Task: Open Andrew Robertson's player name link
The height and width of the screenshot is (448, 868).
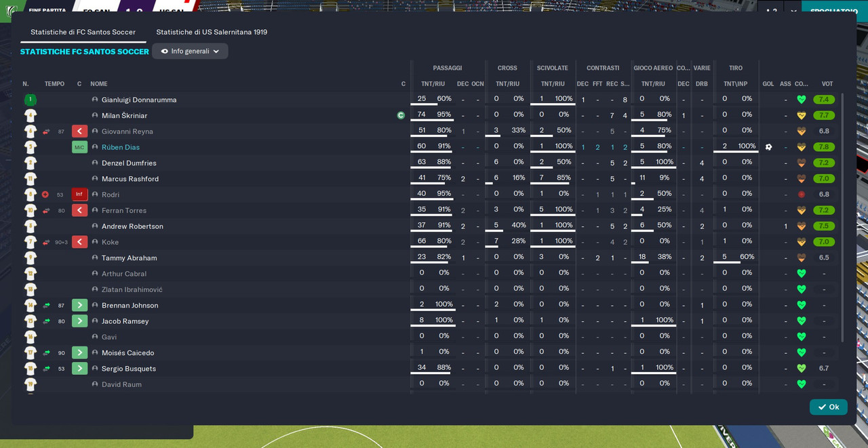Action: tap(132, 226)
